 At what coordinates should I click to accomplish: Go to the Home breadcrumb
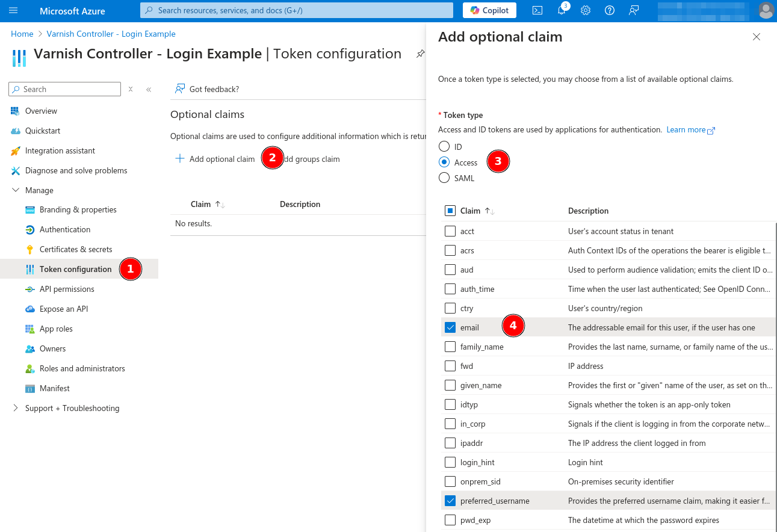point(22,34)
